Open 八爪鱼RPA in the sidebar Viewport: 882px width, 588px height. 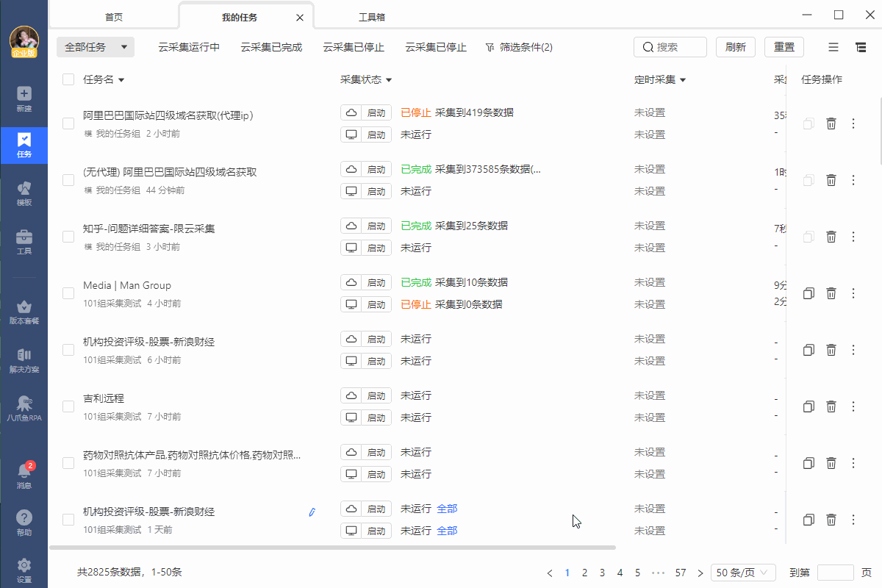click(x=24, y=409)
